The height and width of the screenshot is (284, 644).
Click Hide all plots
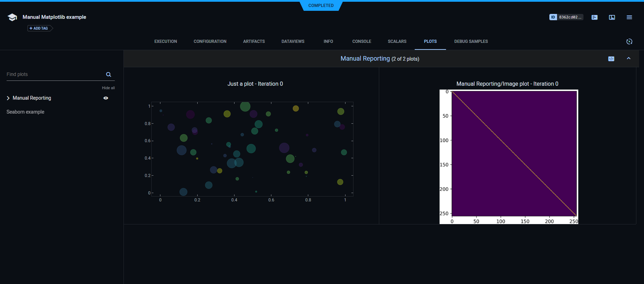(x=108, y=88)
